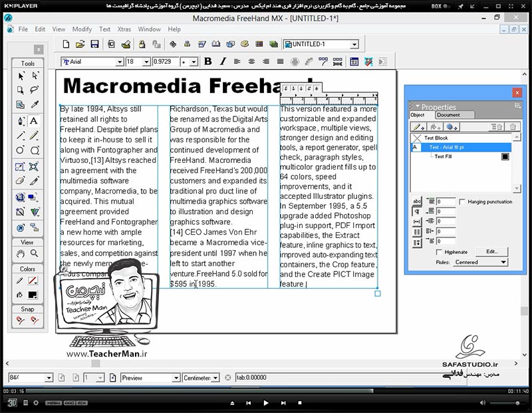
Task: Align text right in text toolbar
Action: click(266, 61)
